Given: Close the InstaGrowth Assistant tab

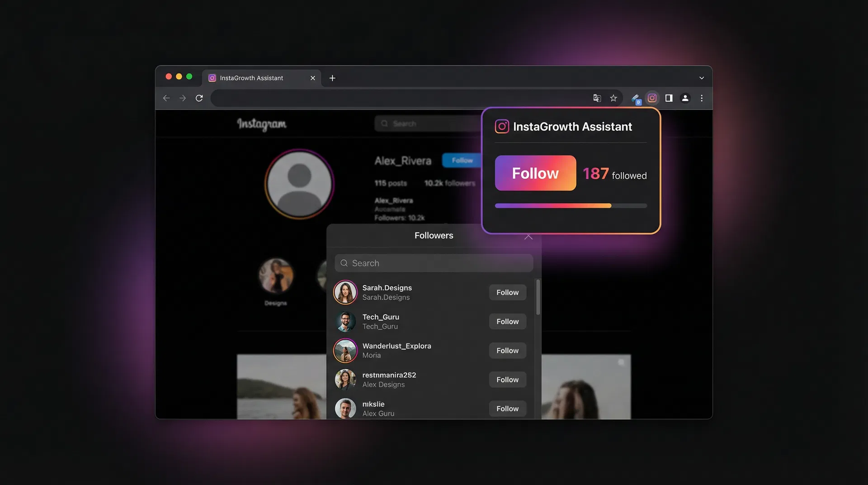Looking at the screenshot, I should [312, 78].
